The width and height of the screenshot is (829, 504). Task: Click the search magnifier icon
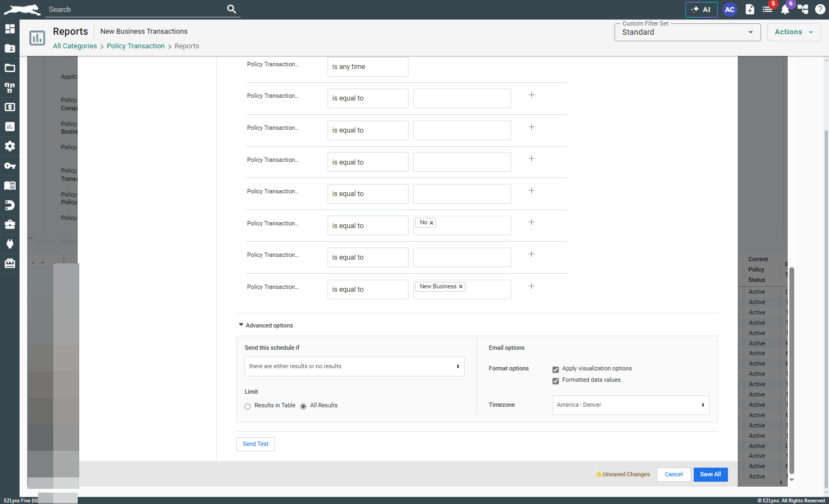click(232, 9)
